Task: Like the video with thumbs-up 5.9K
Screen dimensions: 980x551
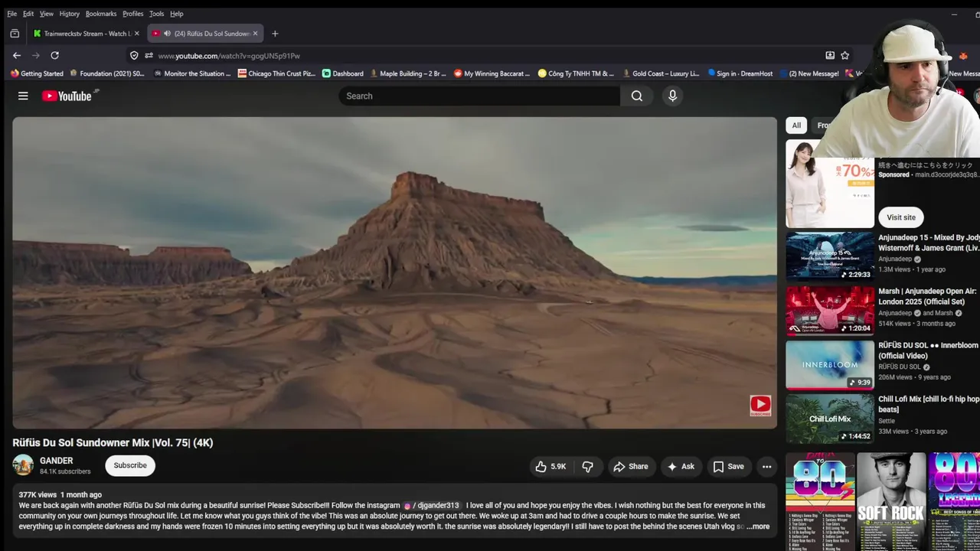Action: point(550,466)
